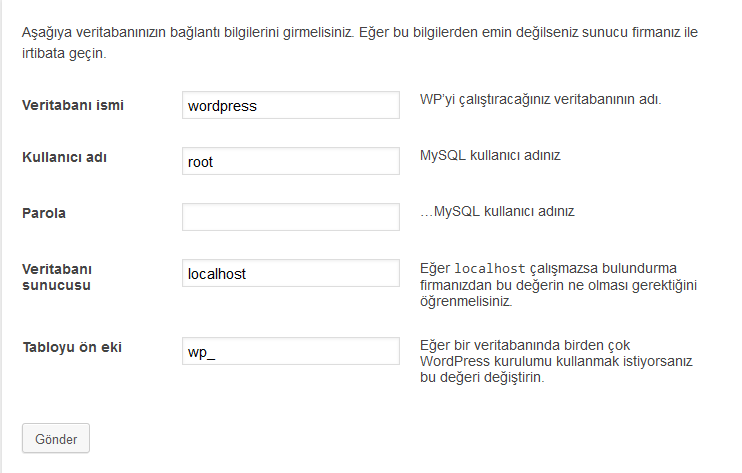Click 'Eğer bir veritabanında birden çok' hint text

pos(525,345)
